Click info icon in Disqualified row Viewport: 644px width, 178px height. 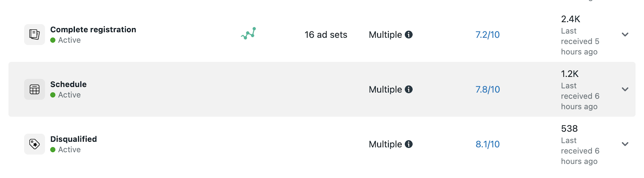[x=409, y=144]
